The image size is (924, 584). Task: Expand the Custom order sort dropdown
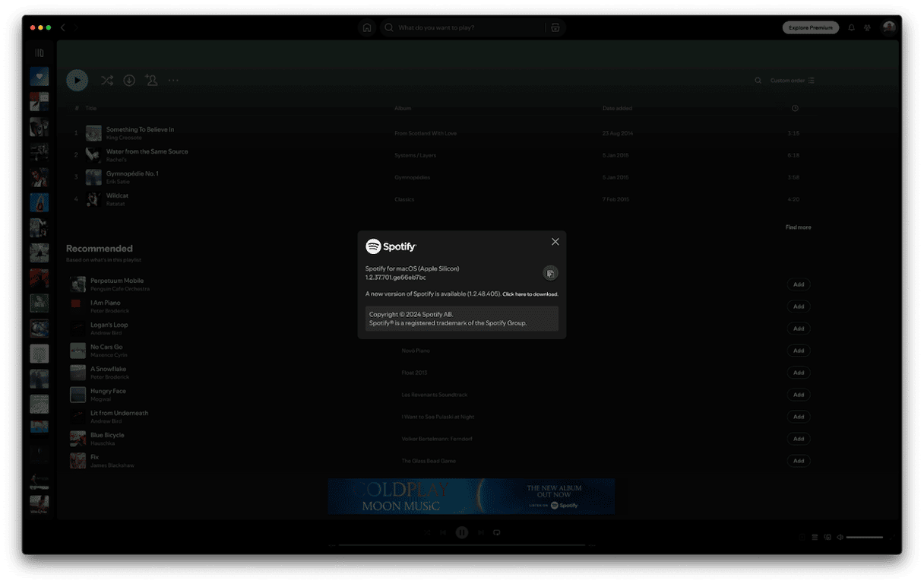[792, 81]
